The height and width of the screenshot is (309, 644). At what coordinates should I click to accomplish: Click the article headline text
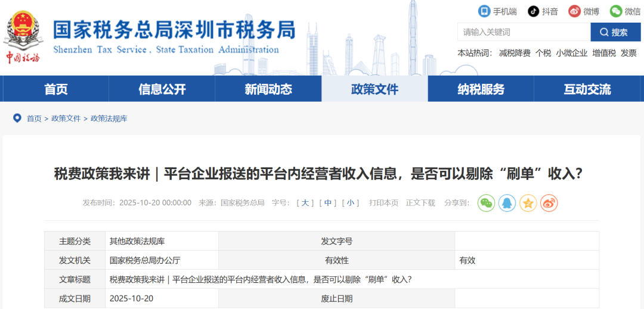318,175
